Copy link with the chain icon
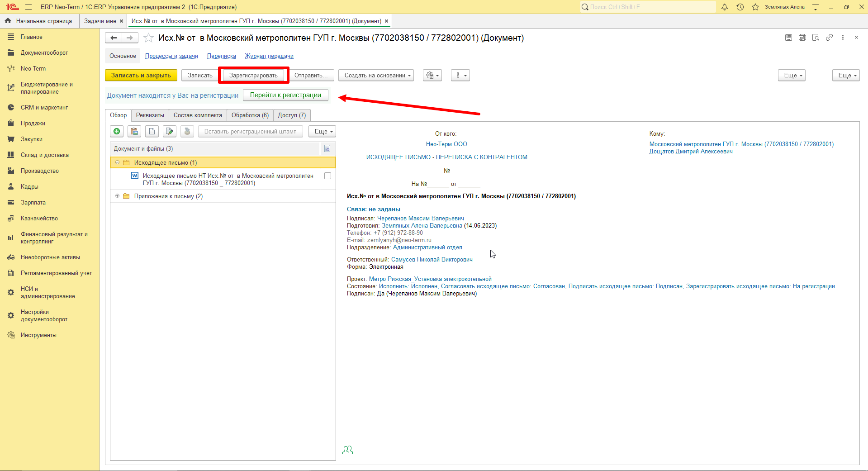This screenshot has width=868, height=471. (830, 38)
